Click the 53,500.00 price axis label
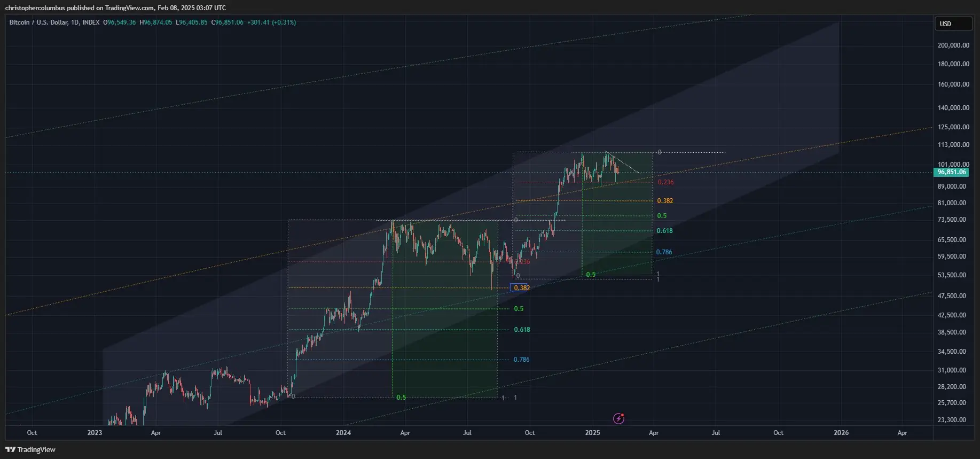The height and width of the screenshot is (459, 980). [x=952, y=275]
